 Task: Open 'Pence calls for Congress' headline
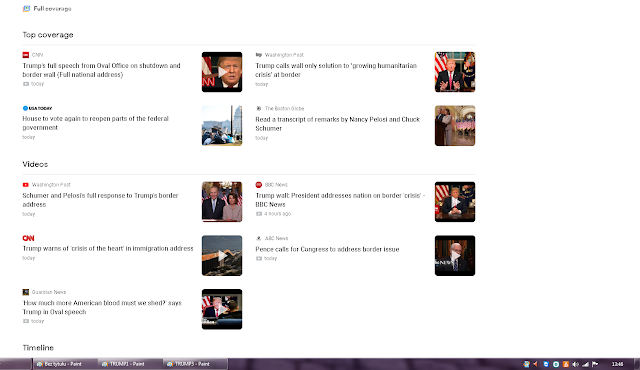pos(327,249)
